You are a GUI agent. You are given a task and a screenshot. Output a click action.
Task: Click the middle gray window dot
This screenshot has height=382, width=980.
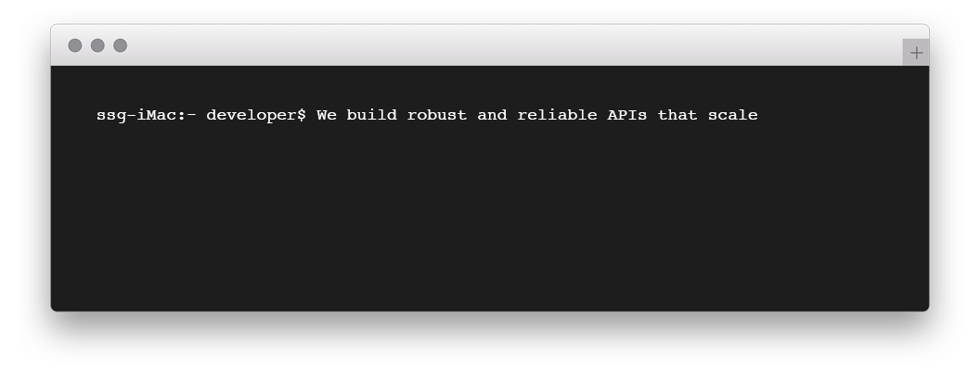(x=97, y=45)
